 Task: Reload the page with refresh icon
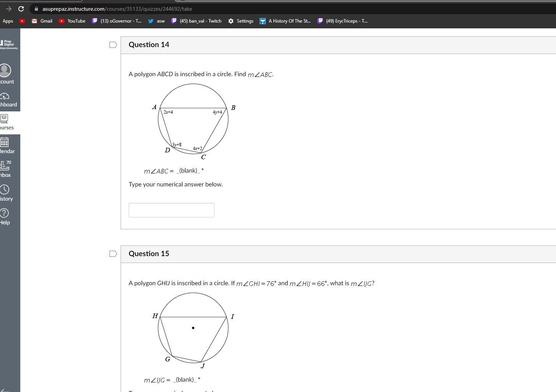click(x=21, y=8)
